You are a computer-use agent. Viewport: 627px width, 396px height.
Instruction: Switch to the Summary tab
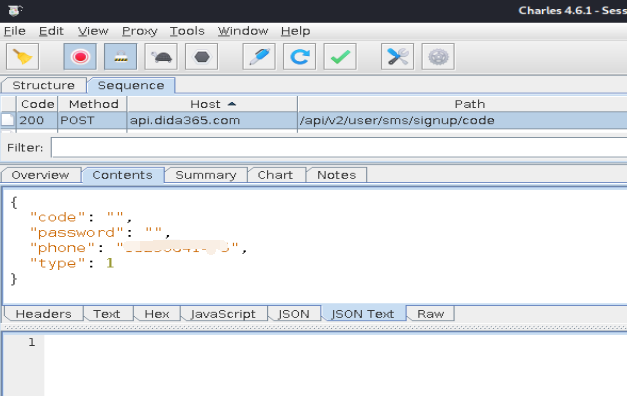(206, 175)
